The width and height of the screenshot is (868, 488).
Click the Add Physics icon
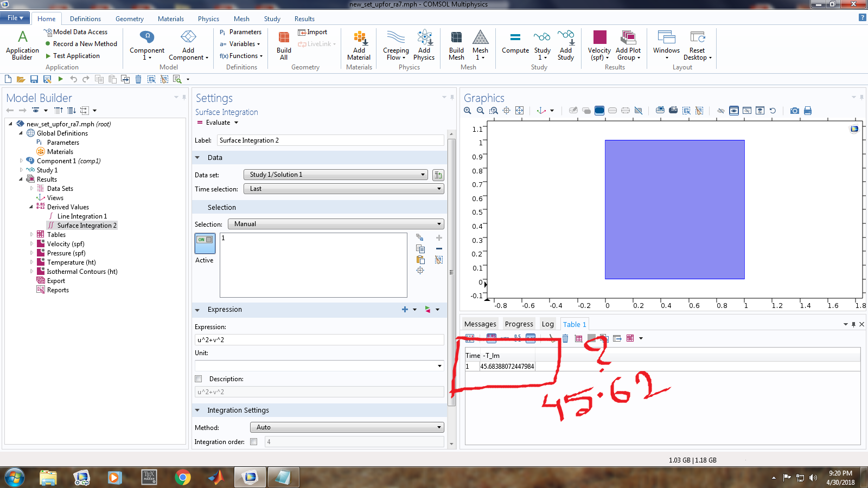pos(424,44)
